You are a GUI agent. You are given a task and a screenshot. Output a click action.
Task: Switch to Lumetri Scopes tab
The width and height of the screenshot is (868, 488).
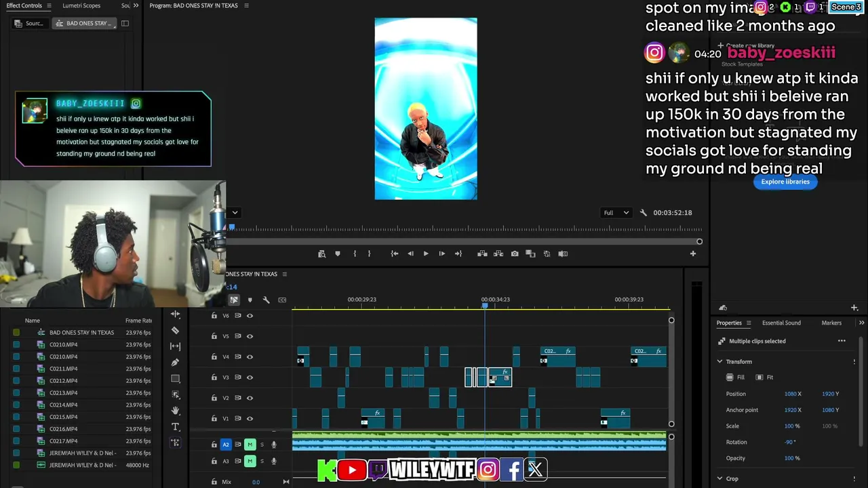(81, 5)
